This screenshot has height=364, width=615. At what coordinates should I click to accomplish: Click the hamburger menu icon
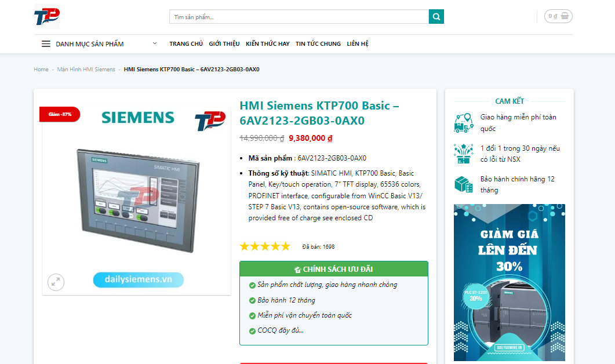point(46,44)
